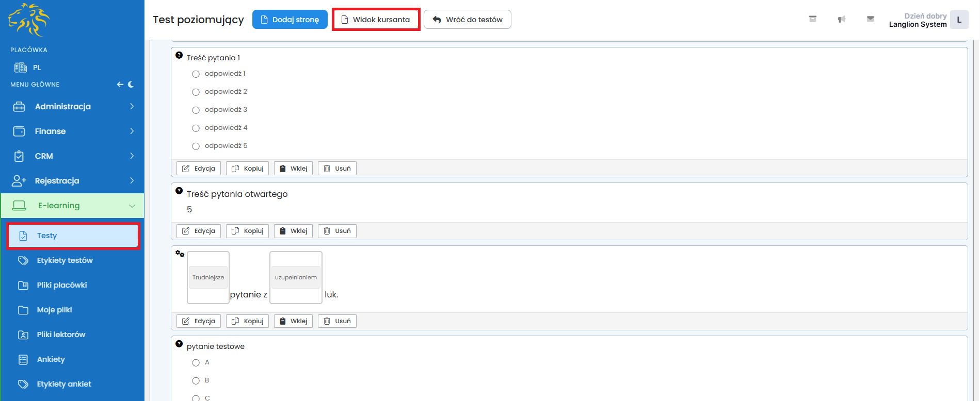Toggle dark mode moon icon
The height and width of the screenshot is (401, 980).
131,85
